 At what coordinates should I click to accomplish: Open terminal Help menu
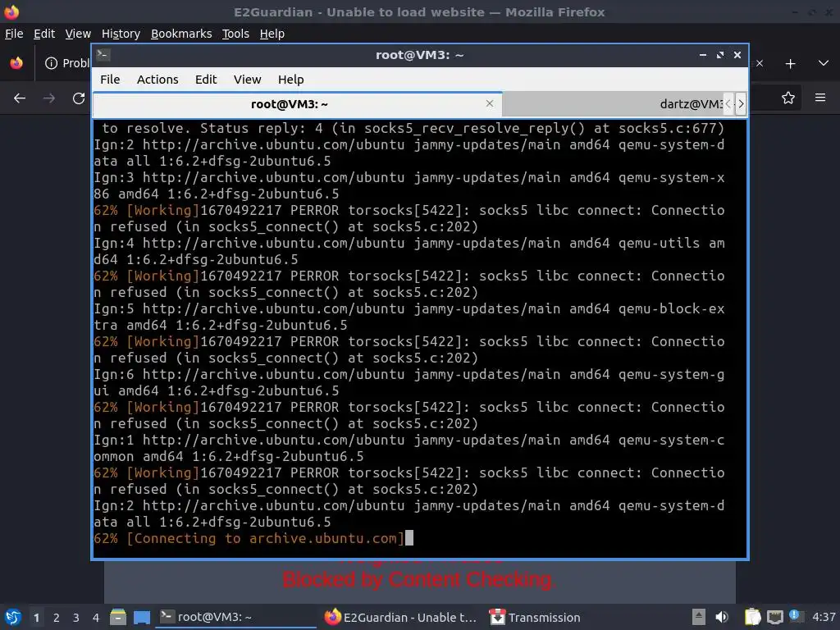click(290, 80)
